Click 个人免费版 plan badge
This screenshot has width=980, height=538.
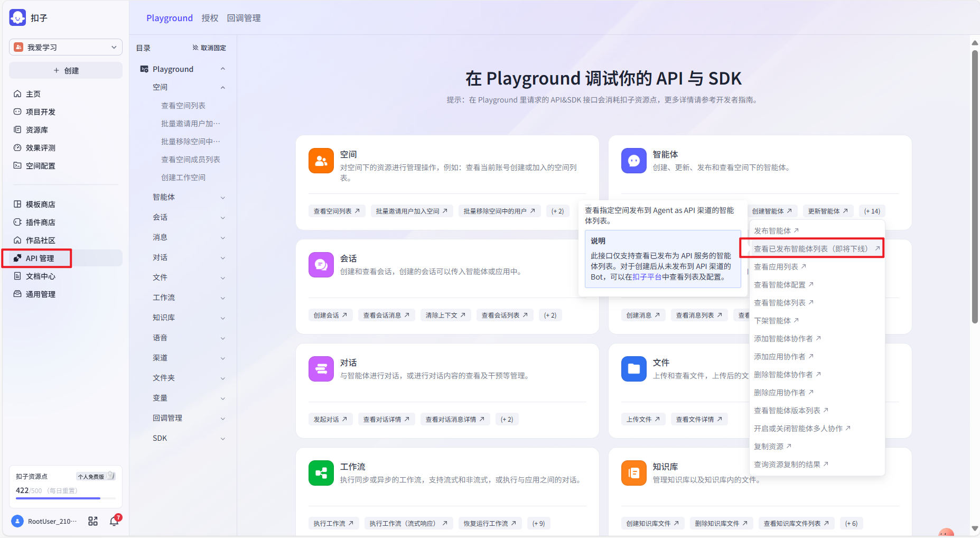[x=96, y=476]
